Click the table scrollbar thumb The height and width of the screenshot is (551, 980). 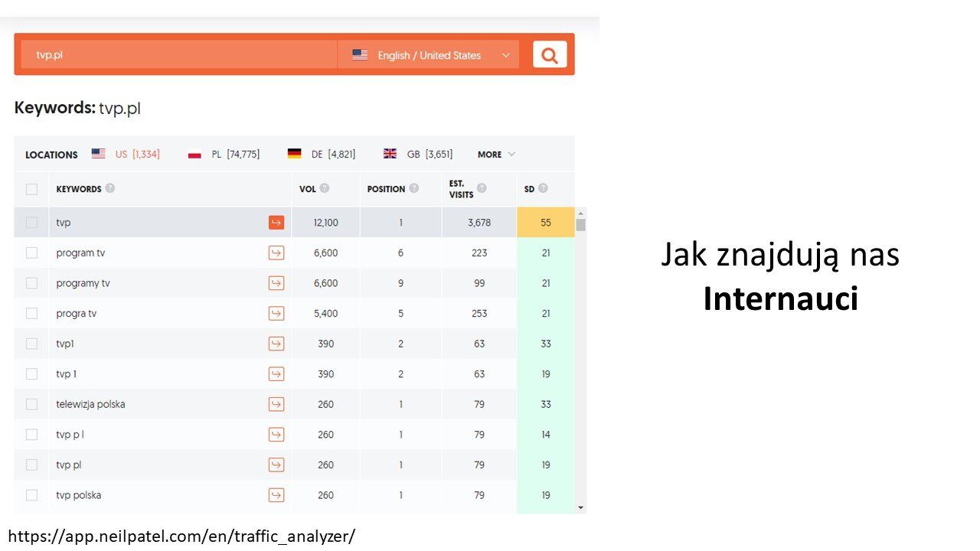pos(580,225)
